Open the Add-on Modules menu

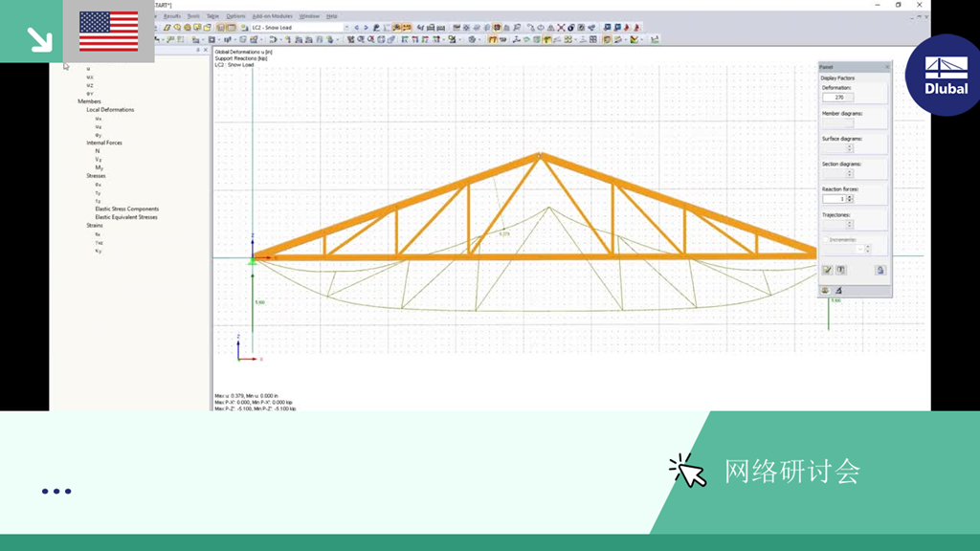(x=272, y=16)
